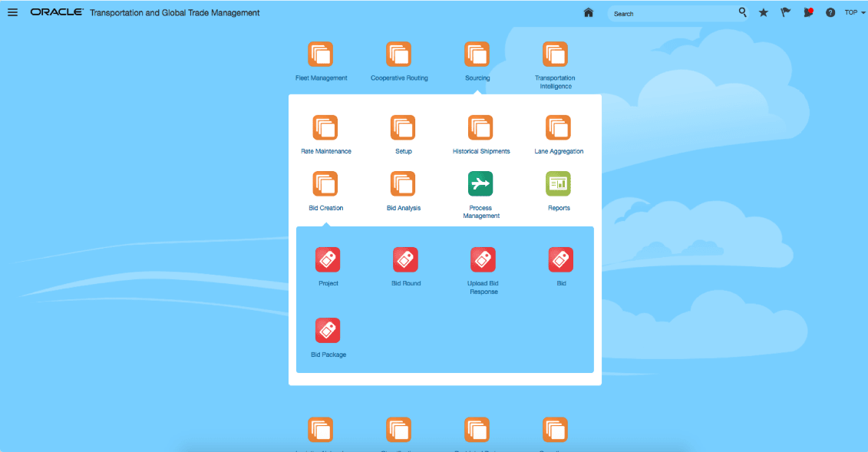Open the Bid Package item
The height and width of the screenshot is (452, 868).
[328, 330]
